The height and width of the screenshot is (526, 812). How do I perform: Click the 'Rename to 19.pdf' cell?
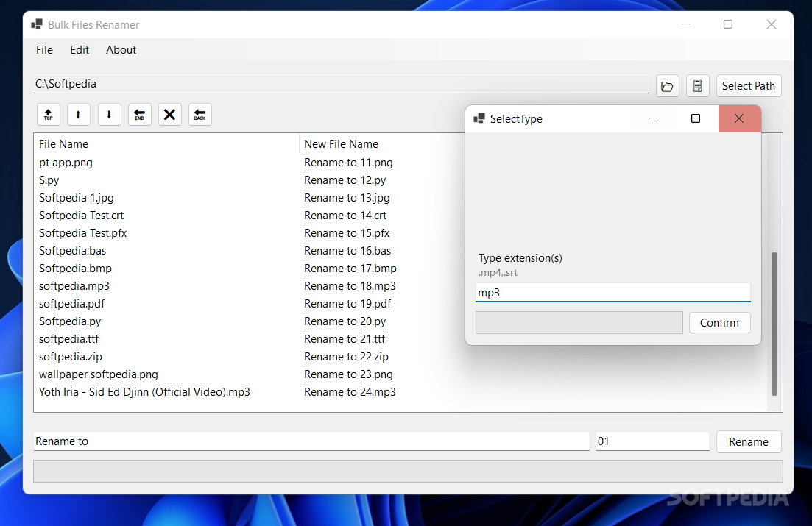[347, 303]
